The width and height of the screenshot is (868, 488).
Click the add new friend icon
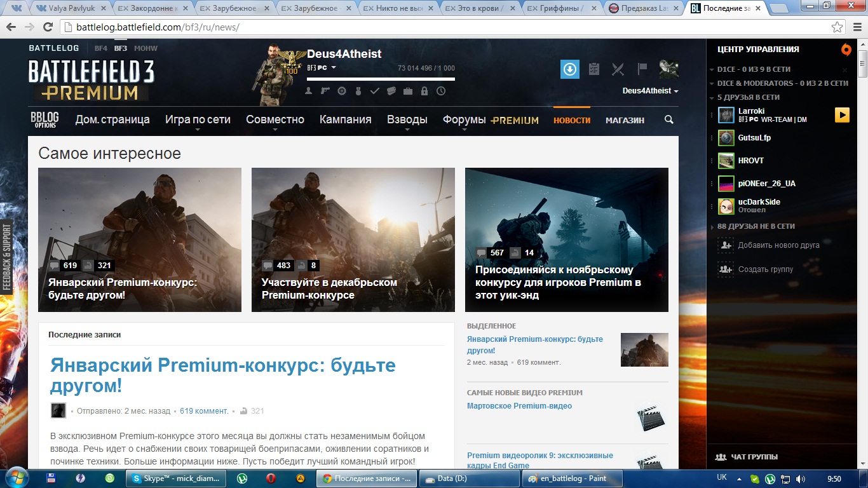click(726, 245)
